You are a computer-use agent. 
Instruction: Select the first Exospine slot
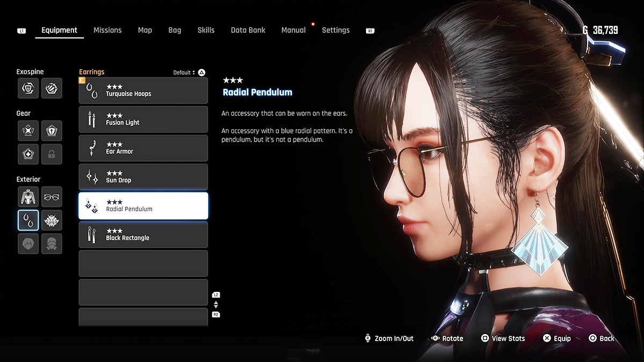click(28, 88)
